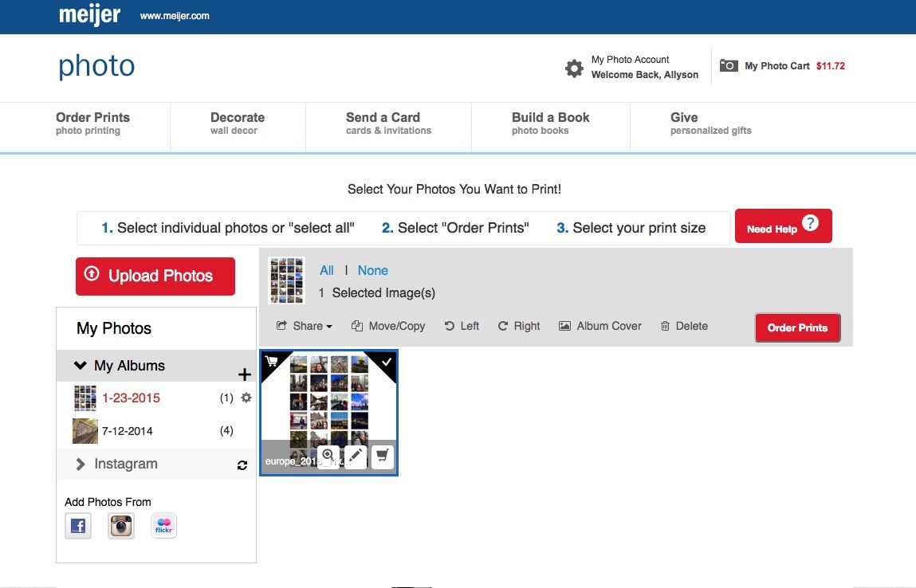Zoom the europe photo with magnifier icon
The width and height of the screenshot is (916, 588).
[328, 457]
